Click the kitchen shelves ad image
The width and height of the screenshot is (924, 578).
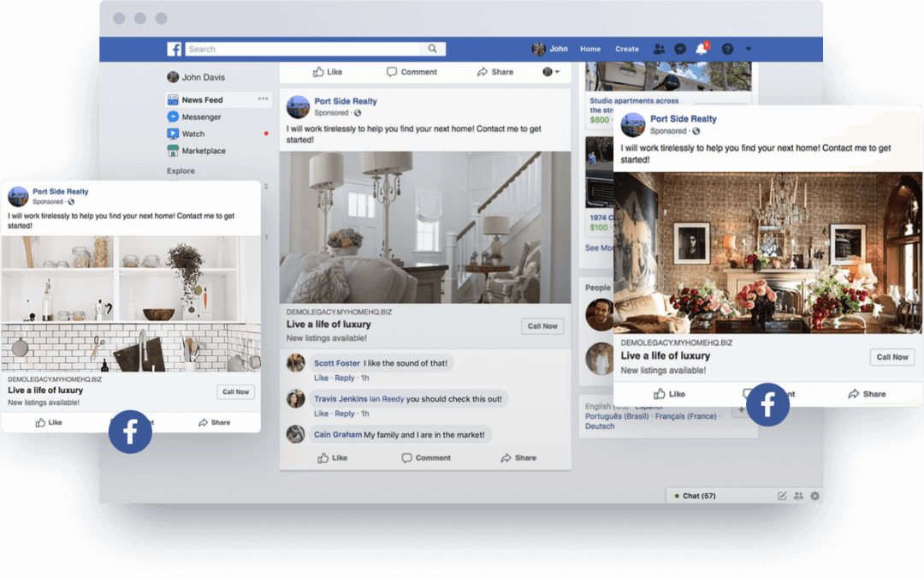click(x=131, y=304)
